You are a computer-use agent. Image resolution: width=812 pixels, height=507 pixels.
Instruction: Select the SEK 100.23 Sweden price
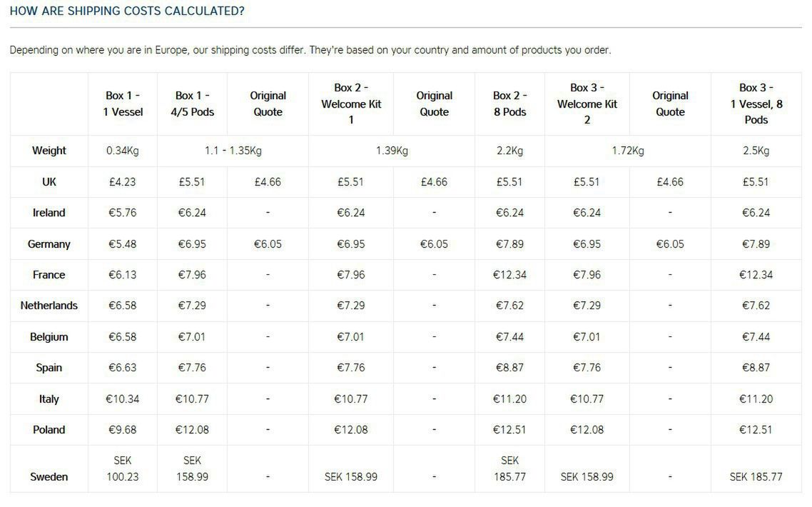[123, 469]
